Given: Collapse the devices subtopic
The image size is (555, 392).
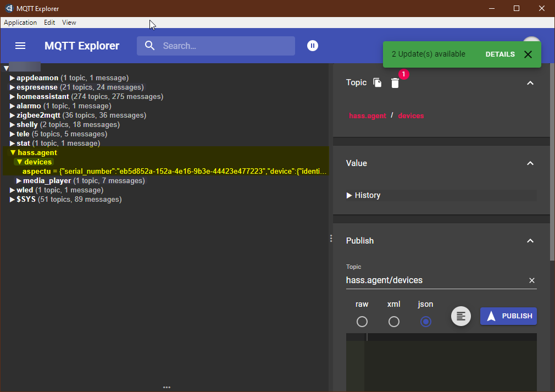Looking at the screenshot, I should point(19,162).
